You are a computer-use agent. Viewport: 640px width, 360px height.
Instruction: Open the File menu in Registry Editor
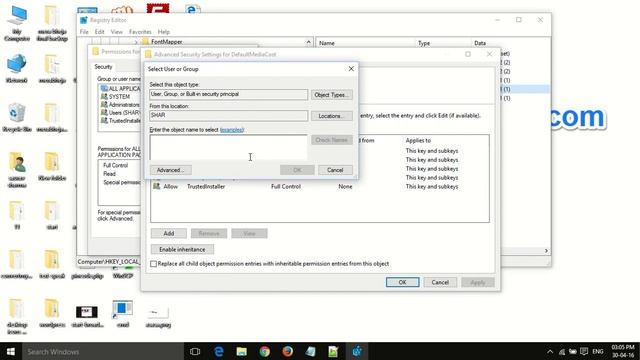point(84,32)
